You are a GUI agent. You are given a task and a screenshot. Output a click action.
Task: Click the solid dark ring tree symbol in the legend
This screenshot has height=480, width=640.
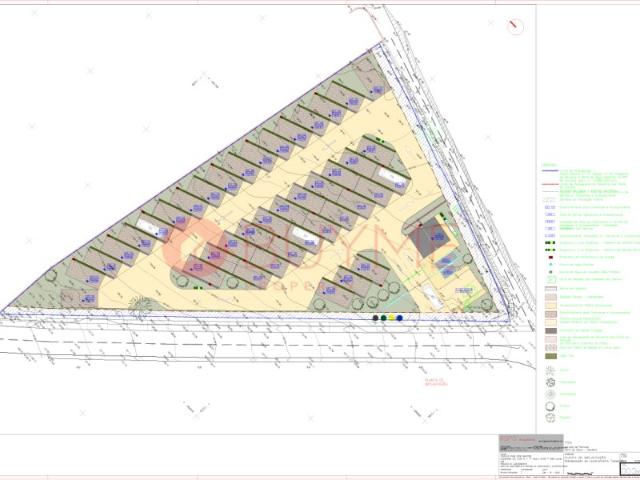551,406
